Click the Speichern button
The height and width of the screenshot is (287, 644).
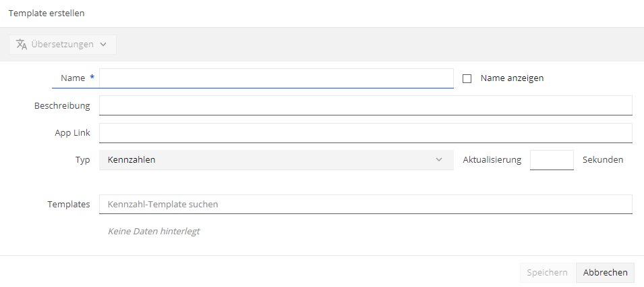tap(547, 273)
